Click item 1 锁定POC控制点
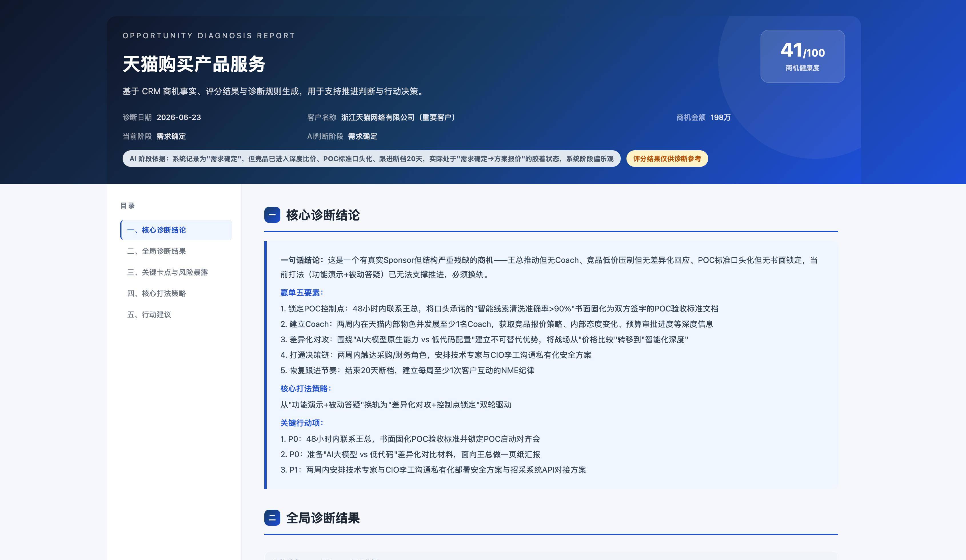This screenshot has width=966, height=560. (x=499, y=309)
